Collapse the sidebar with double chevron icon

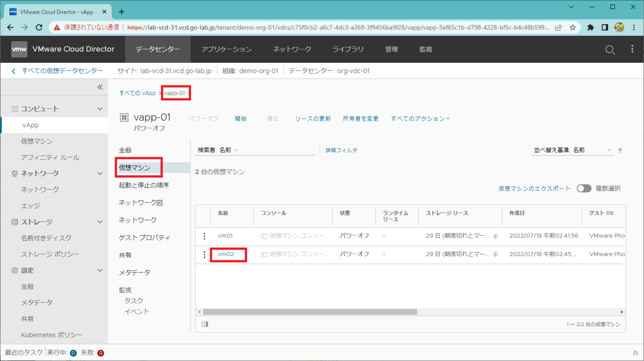[100, 87]
